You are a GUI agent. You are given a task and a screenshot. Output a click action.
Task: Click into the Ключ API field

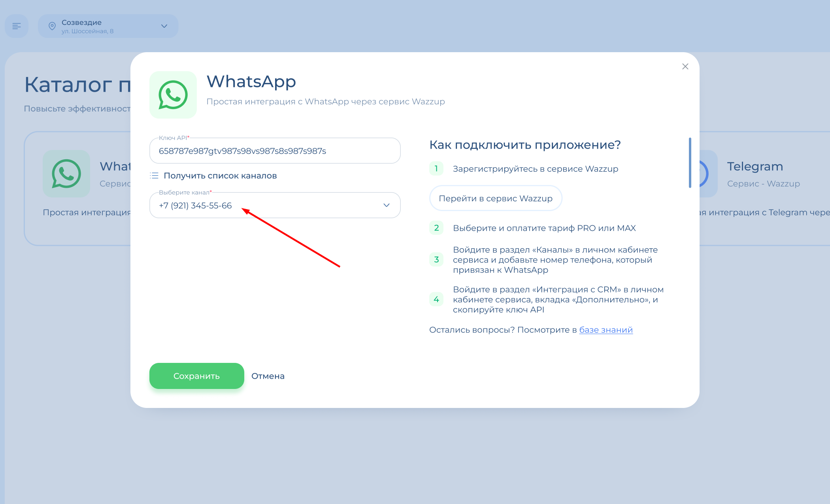(275, 151)
